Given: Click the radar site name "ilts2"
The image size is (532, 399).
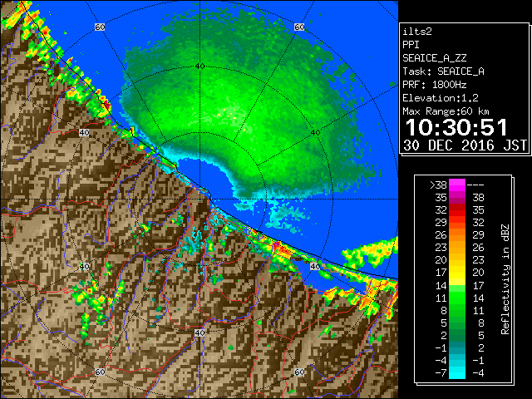Looking at the screenshot, I should coord(417,32).
